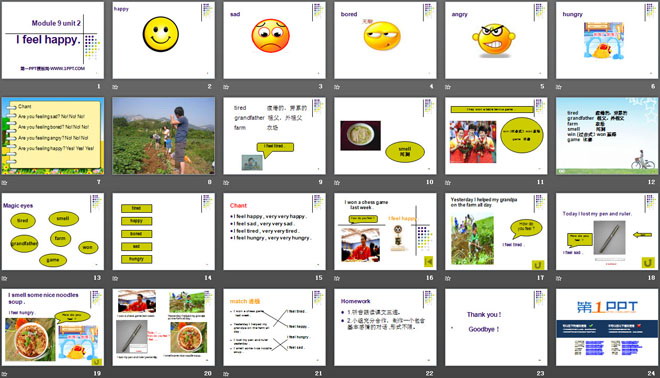
Task: Click the animation star under the match slide 21
Action: tap(226, 374)
